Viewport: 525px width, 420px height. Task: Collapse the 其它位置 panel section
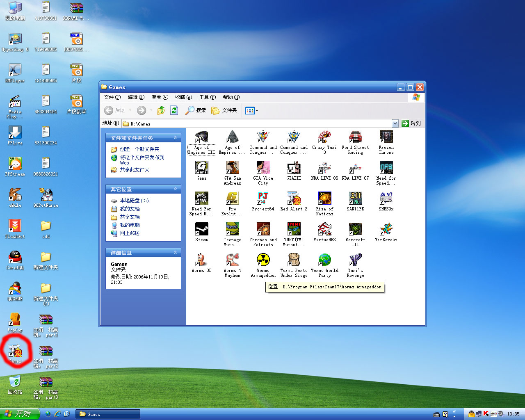coord(175,189)
